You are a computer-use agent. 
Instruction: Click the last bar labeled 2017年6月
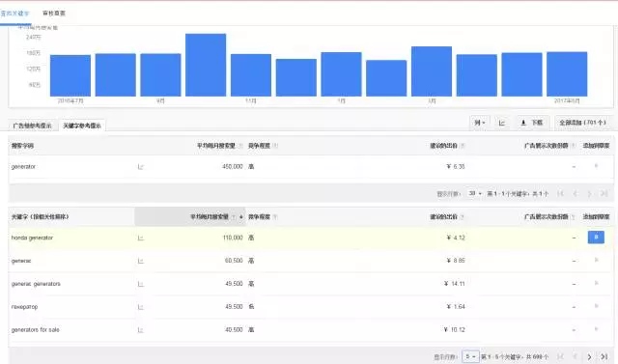click(567, 74)
